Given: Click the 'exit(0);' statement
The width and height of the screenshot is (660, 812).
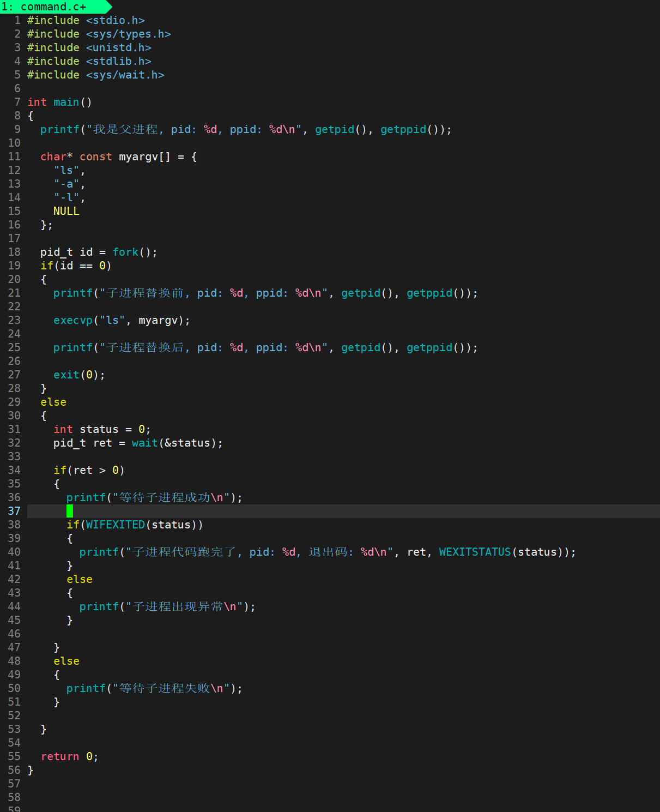Looking at the screenshot, I should pyautogui.click(x=79, y=375).
